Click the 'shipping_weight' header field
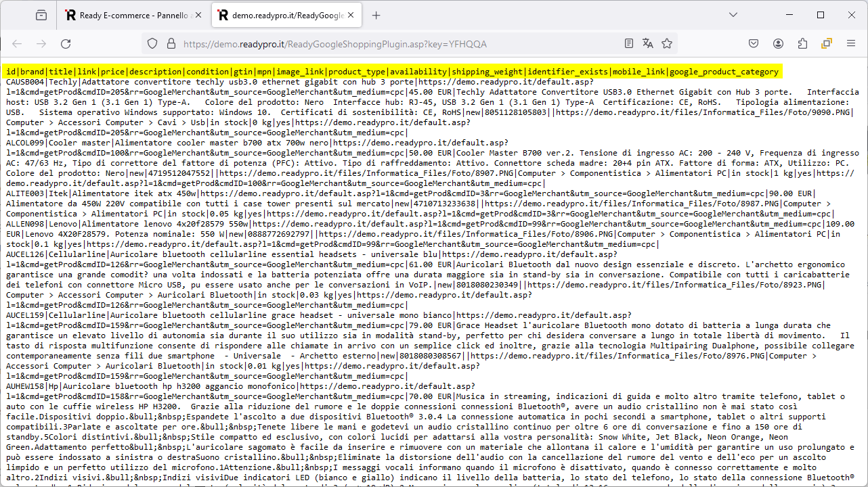The width and height of the screenshot is (868, 487). pyautogui.click(x=487, y=72)
